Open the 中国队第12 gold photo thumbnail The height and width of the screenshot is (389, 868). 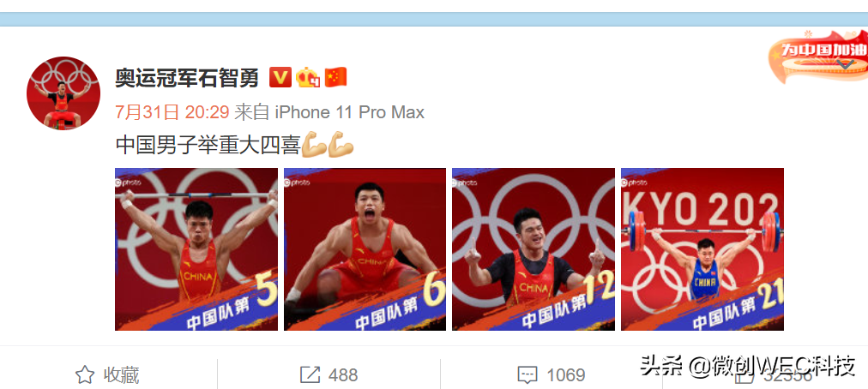(533, 249)
